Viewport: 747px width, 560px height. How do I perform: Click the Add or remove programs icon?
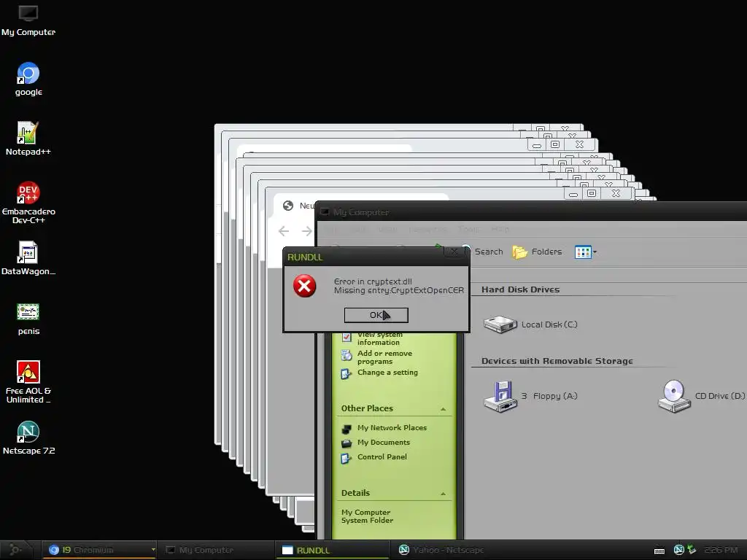click(x=347, y=355)
